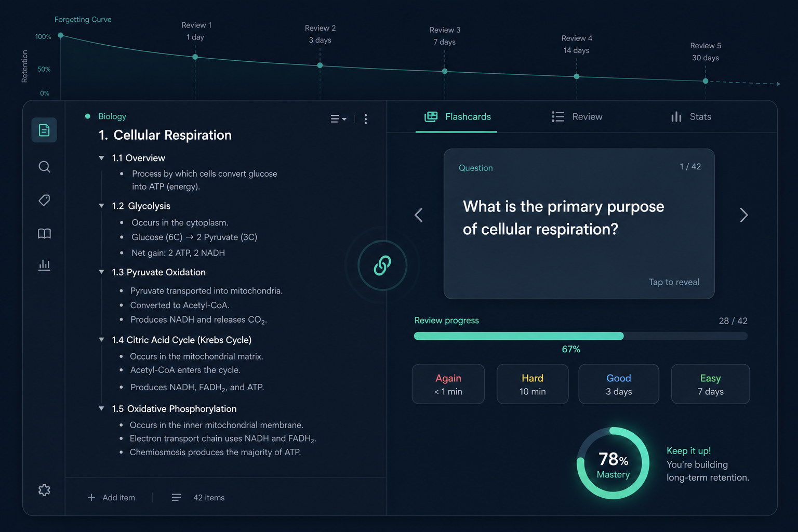
Task: Switch to the Review tab
Action: pos(577,117)
